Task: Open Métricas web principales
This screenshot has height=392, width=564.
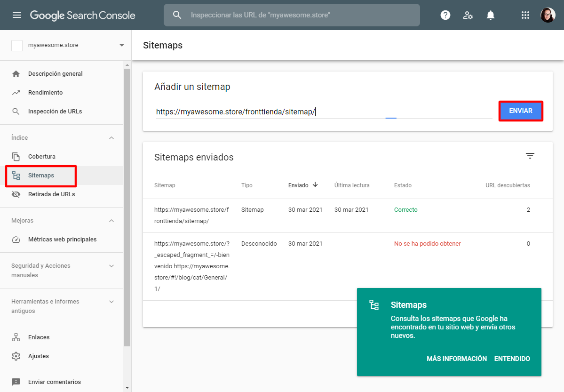Action: tap(62, 240)
